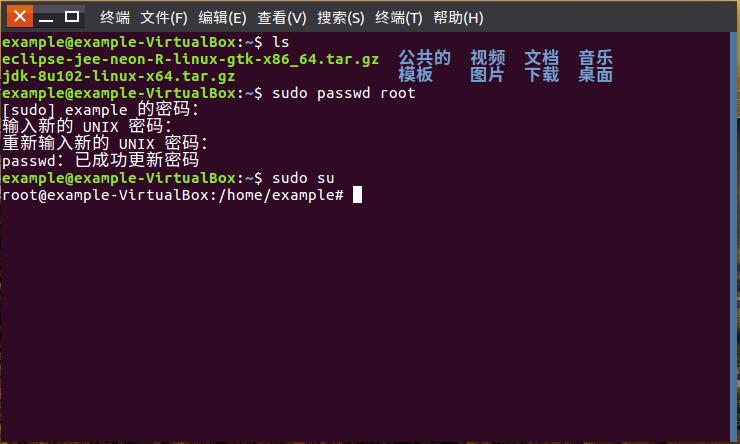740x444 pixels.
Task: Click the jdk-8u102-linux-x64.tar.gz filename
Action: click(119, 76)
